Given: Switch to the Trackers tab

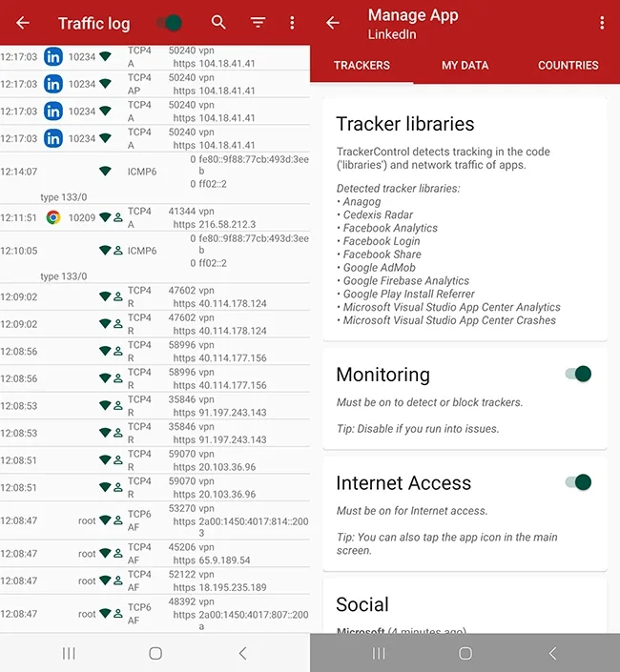Looking at the screenshot, I should pyautogui.click(x=362, y=66).
